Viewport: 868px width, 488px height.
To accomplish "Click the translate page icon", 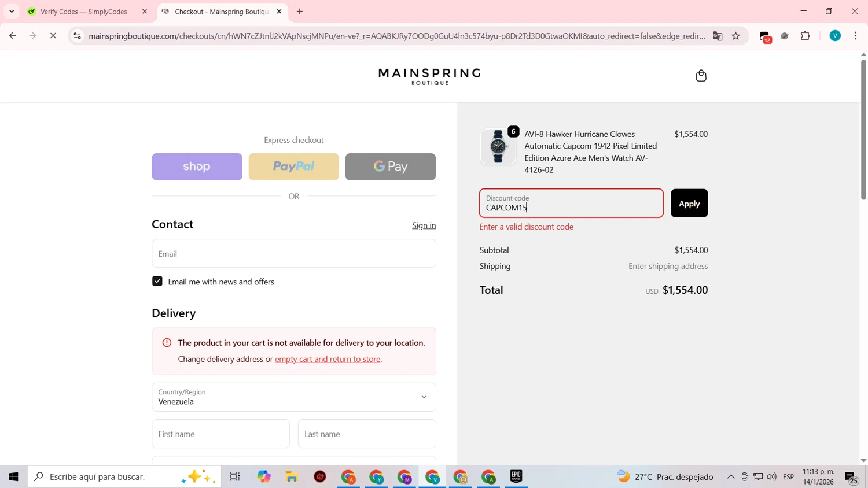I will 718,36.
